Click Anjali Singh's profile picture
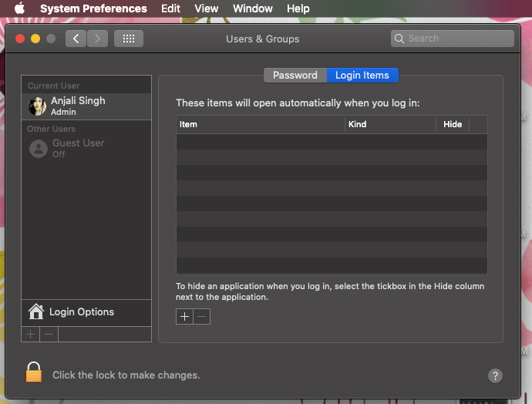 (37, 106)
